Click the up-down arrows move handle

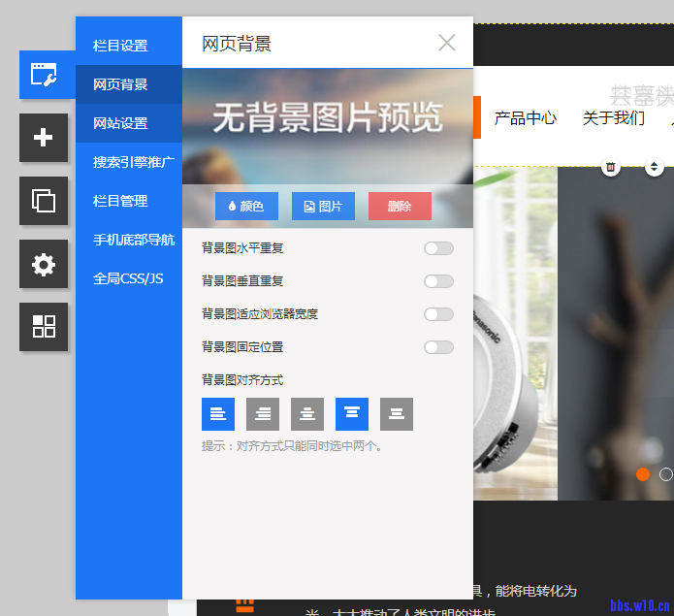pos(655,168)
